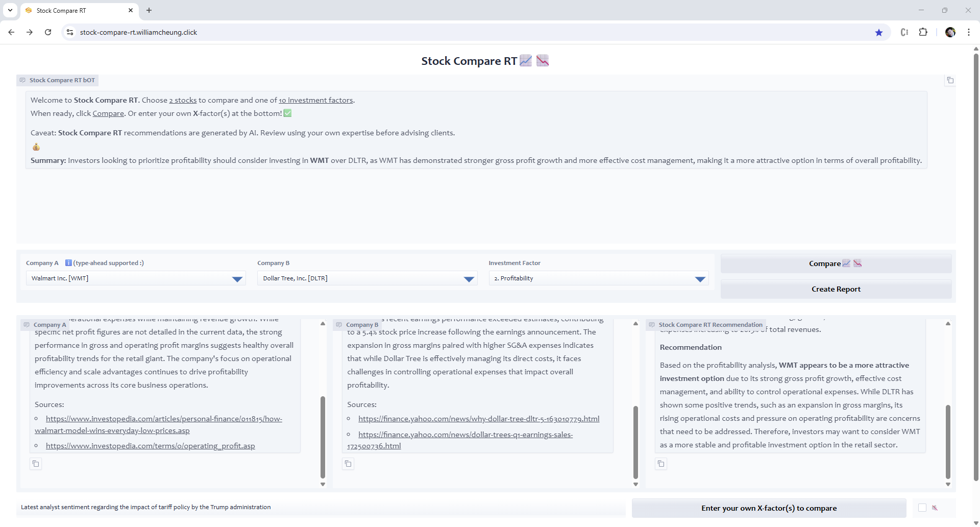This screenshot has width=980, height=527.
Task: Click 'Enter your own X-factor(s) to compare'
Action: pyautogui.click(x=769, y=508)
